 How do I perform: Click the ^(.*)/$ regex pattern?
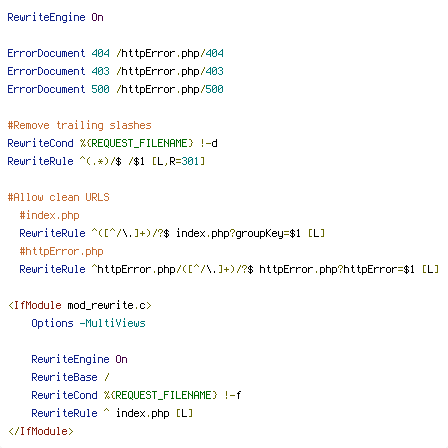click(100, 161)
